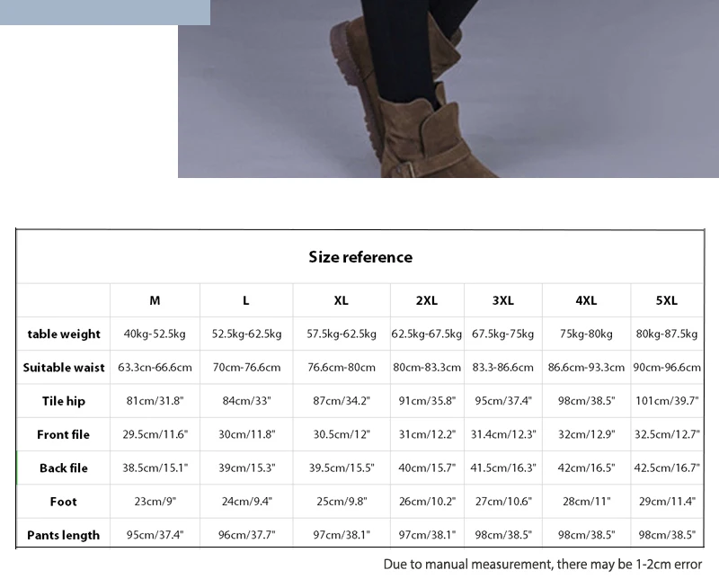The image size is (719, 588).
Task: Select the 38.5cm/15.1 Back file cell
Action: coord(155,468)
